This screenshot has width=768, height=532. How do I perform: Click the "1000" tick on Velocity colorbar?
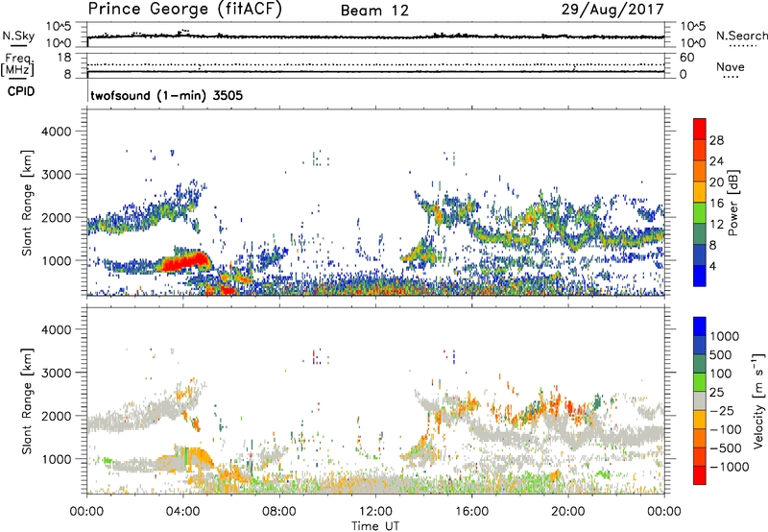click(x=725, y=336)
